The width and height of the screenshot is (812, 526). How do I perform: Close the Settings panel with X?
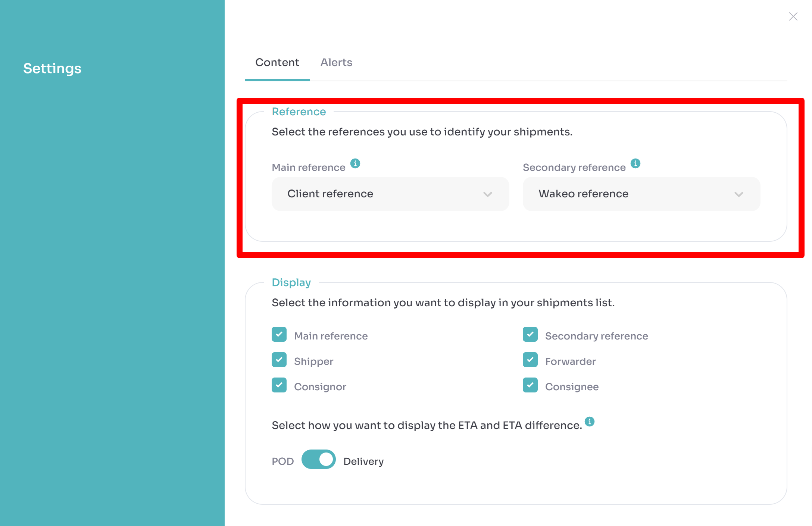coord(793,16)
